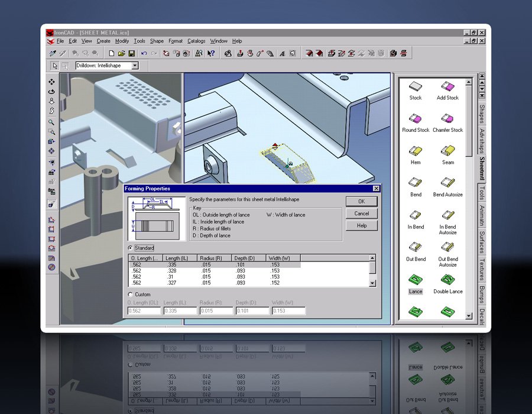Click the context help arrow-question icon
This screenshot has width=532, height=414.
[211, 53]
